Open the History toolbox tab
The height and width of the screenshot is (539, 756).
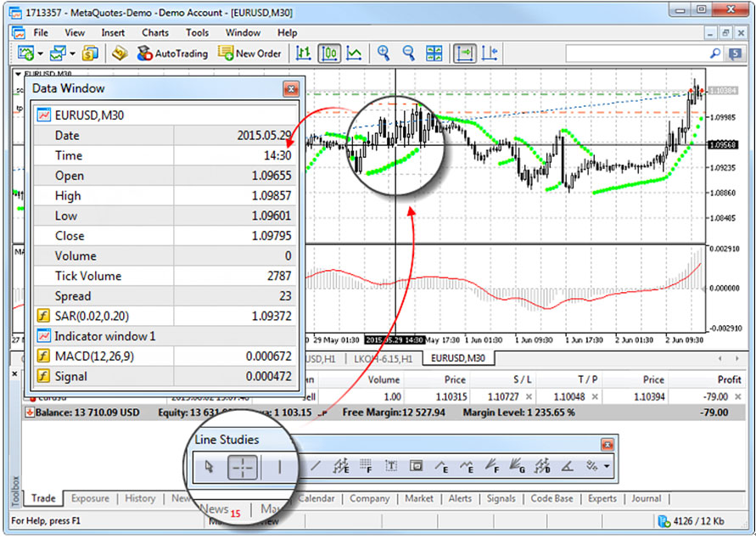click(140, 498)
